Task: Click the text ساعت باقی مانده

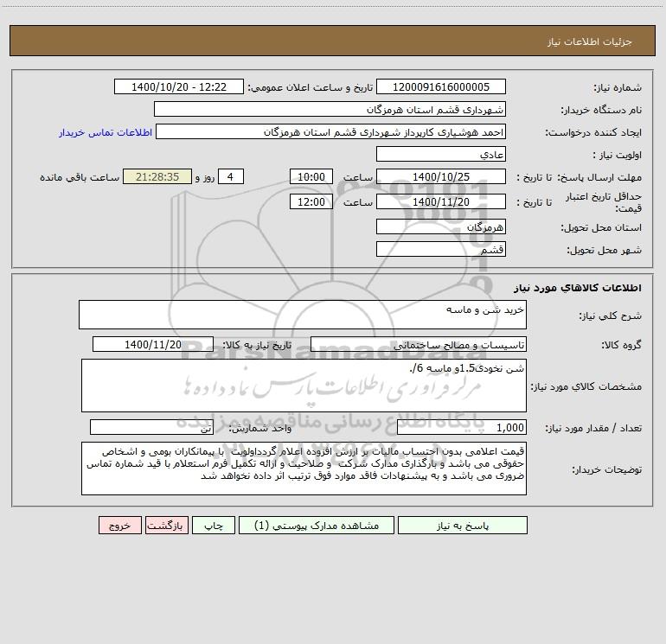Action: 80,177
